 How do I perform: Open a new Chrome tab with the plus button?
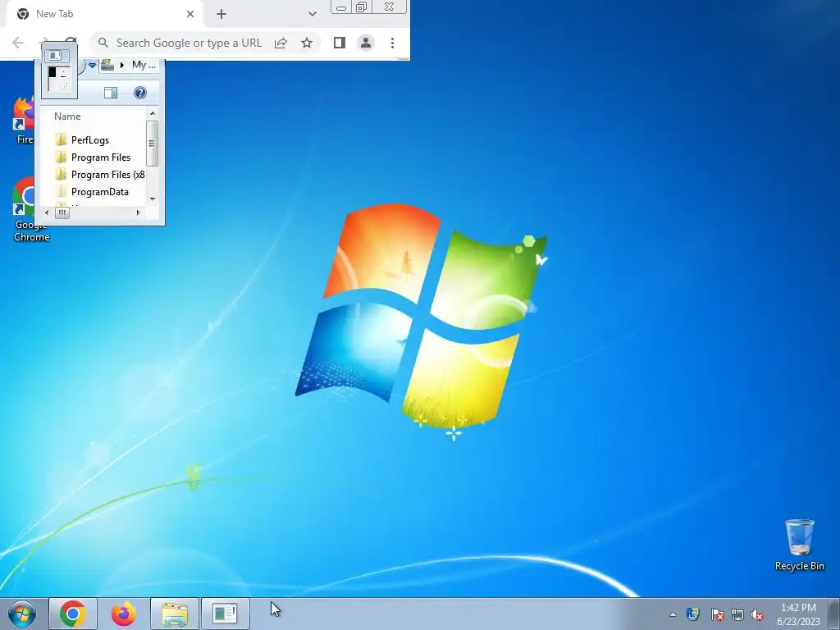click(x=221, y=14)
